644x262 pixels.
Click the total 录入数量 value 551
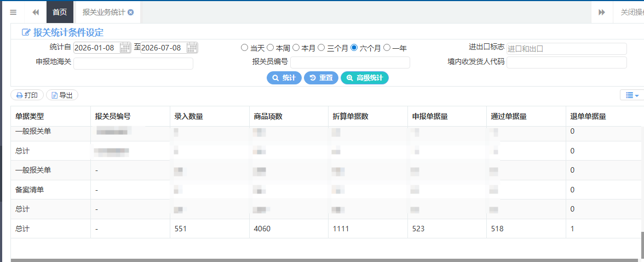pos(180,229)
